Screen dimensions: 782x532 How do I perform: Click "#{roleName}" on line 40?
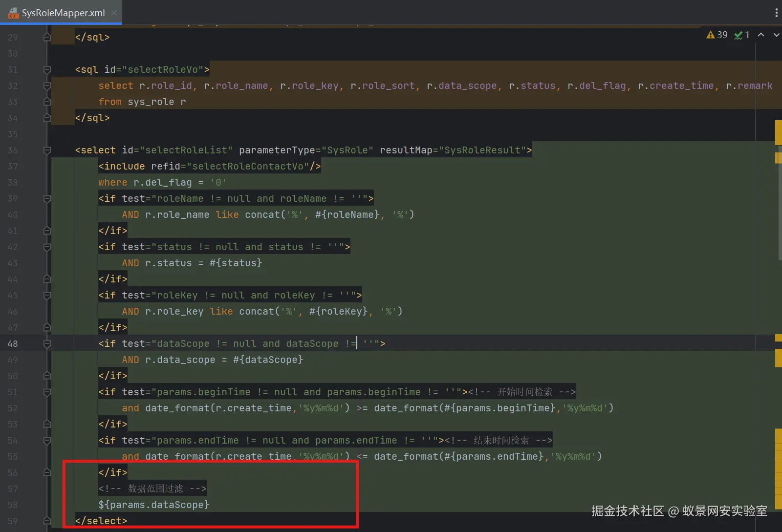click(348, 215)
